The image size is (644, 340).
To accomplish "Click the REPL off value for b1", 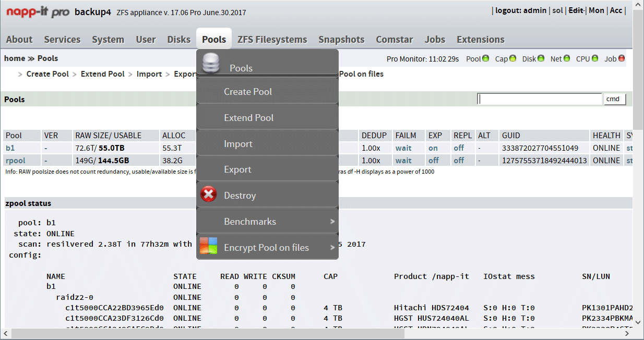I will (459, 148).
